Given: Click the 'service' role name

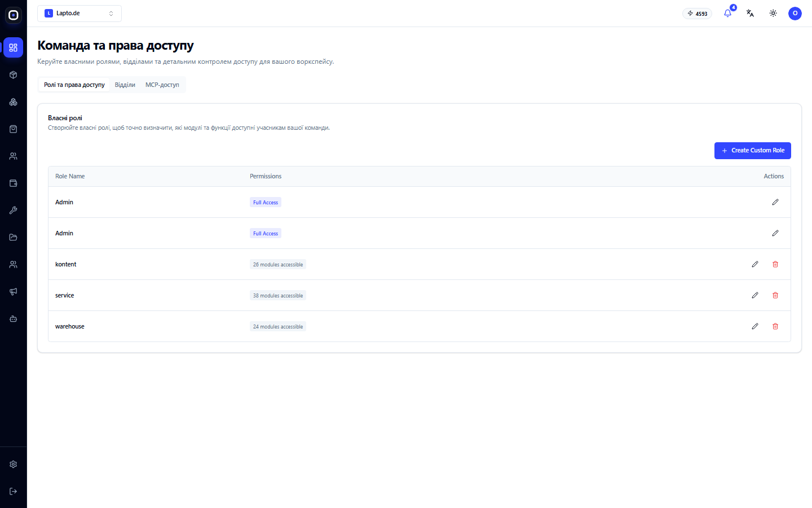Looking at the screenshot, I should pos(65,295).
